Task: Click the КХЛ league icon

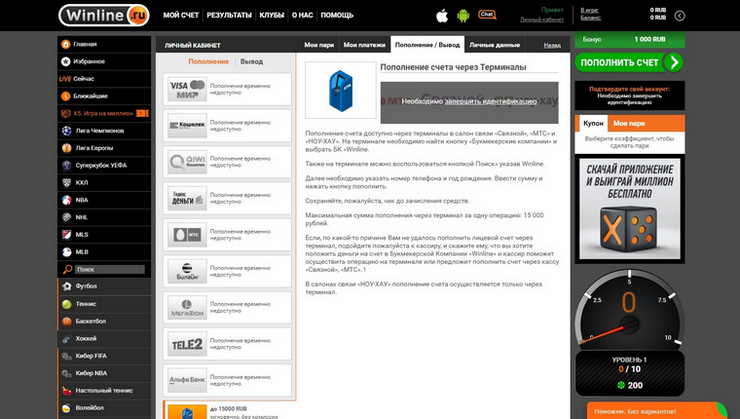Action: tap(67, 183)
